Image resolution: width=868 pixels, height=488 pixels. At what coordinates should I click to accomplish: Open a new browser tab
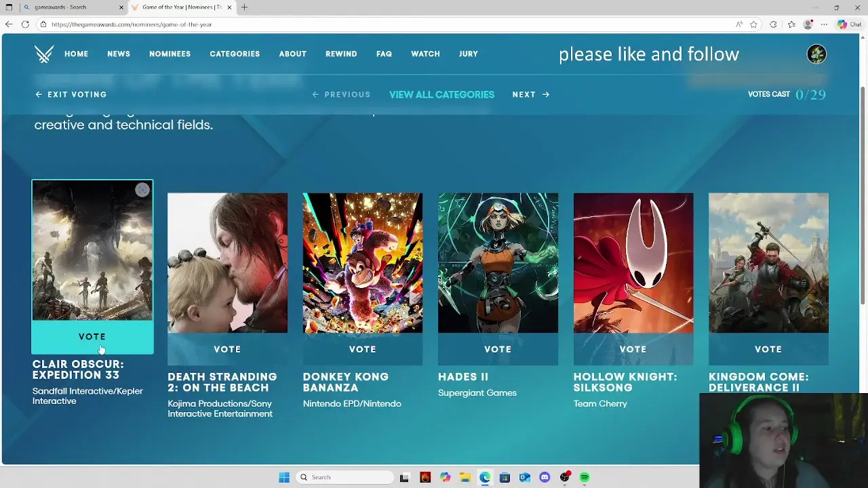pos(244,7)
